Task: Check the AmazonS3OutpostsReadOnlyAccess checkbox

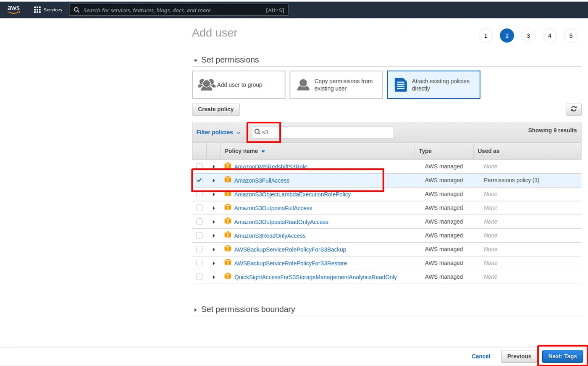Action: (x=199, y=222)
